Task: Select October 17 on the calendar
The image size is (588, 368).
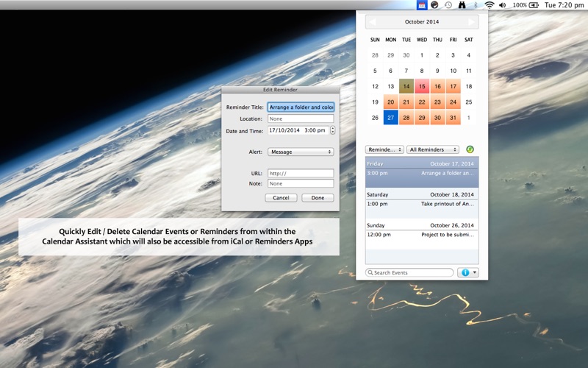Action: tap(453, 86)
